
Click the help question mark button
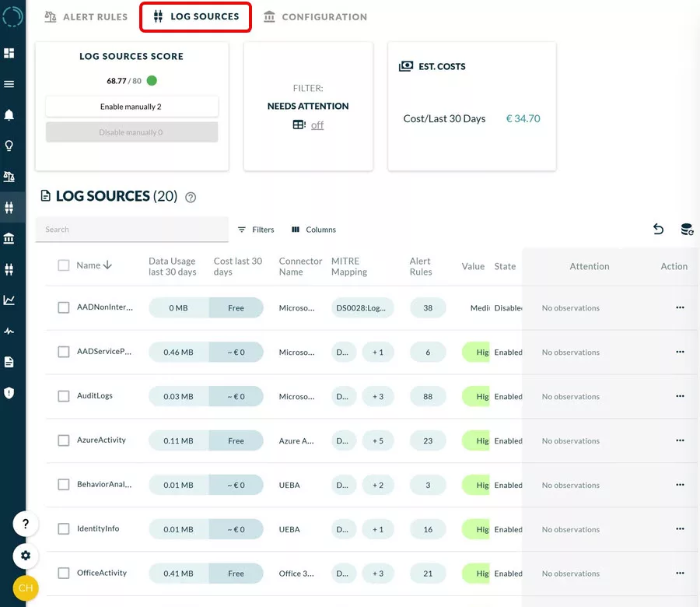pos(26,524)
